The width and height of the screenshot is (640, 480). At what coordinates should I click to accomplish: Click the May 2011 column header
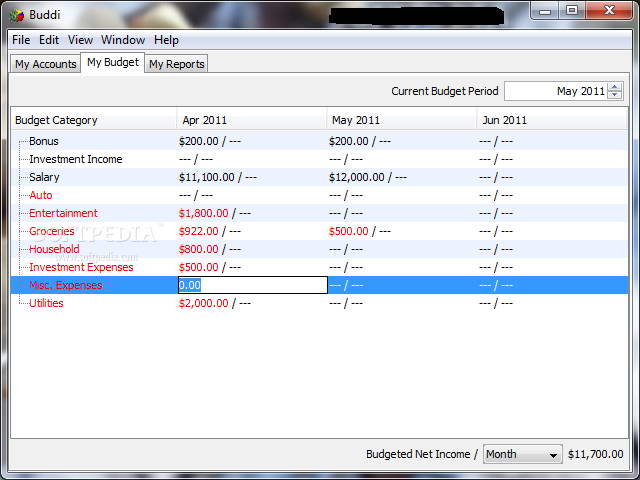tap(402, 120)
